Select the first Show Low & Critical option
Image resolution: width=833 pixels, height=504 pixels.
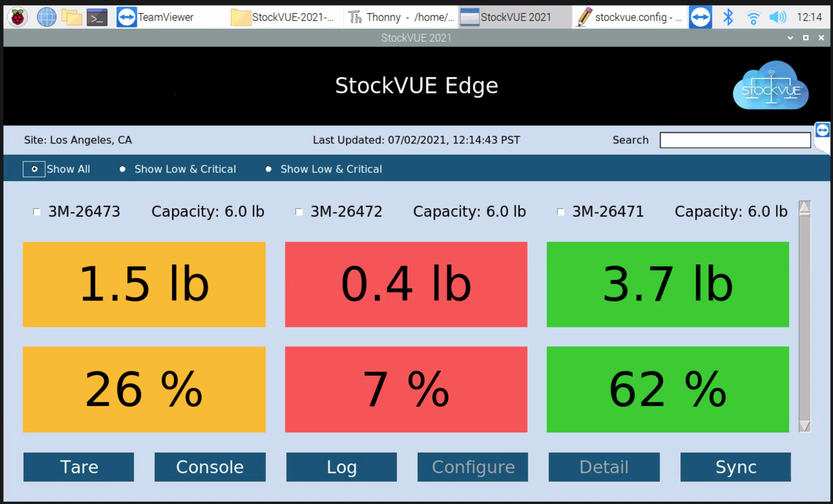123,169
